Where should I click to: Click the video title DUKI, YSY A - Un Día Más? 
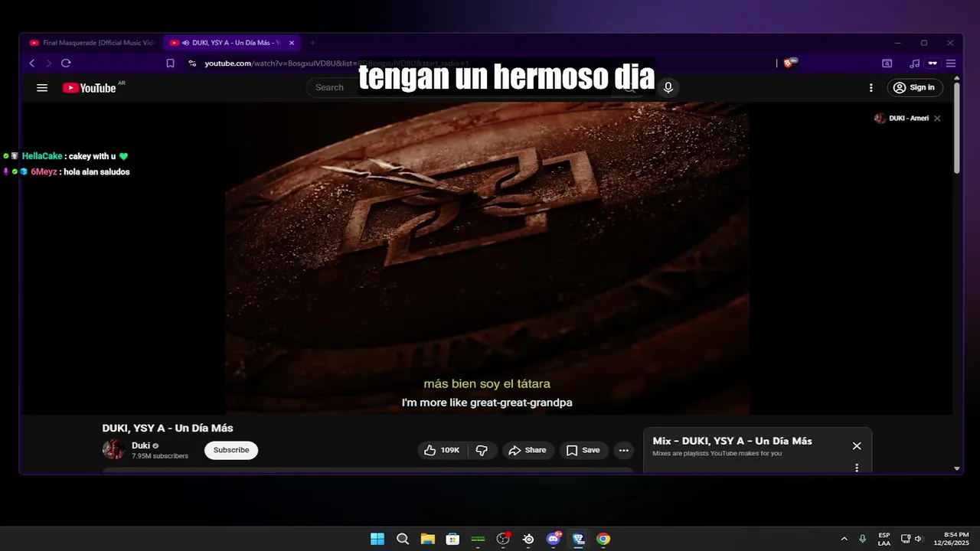pyautogui.click(x=168, y=428)
